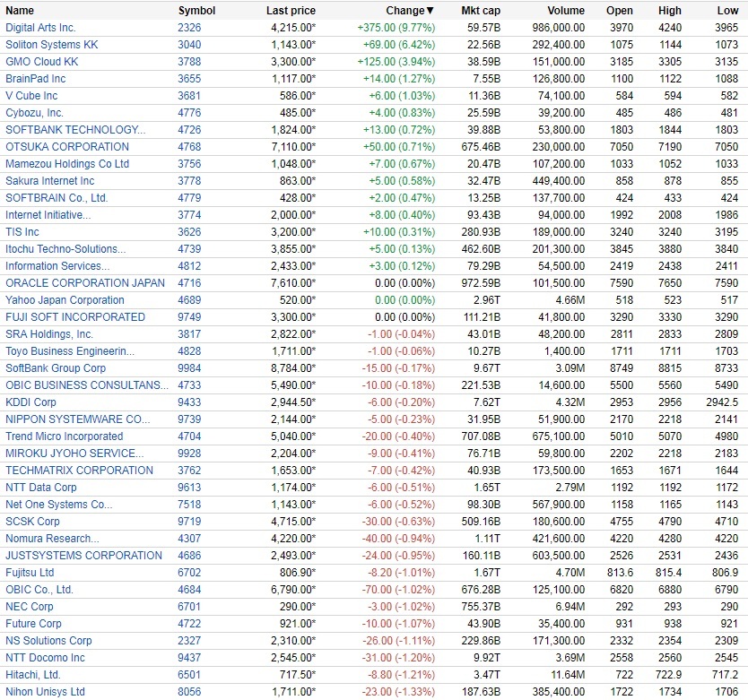Open NTT Data Corp link
This screenshot has height=700, width=748.
[41, 488]
